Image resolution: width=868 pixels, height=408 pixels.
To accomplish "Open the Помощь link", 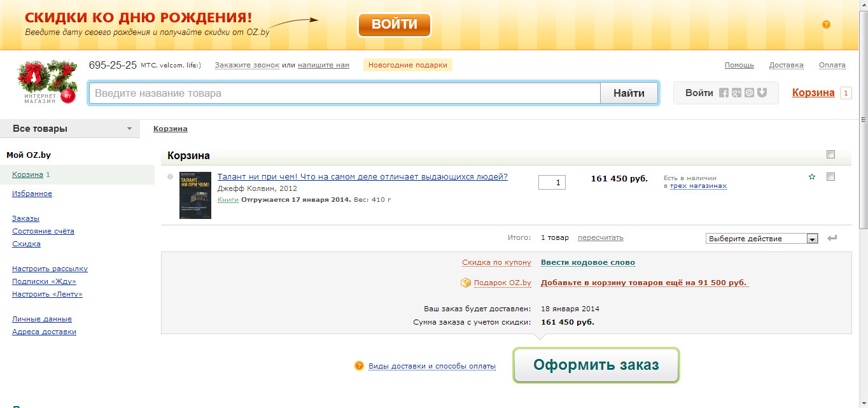I will tap(739, 65).
